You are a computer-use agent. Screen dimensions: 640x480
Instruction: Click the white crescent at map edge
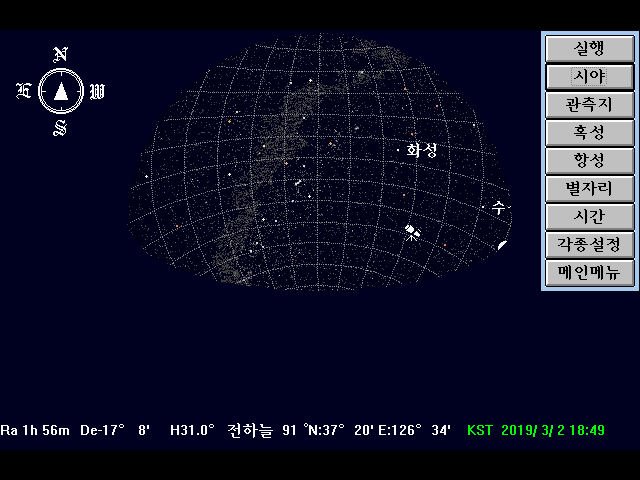point(502,245)
